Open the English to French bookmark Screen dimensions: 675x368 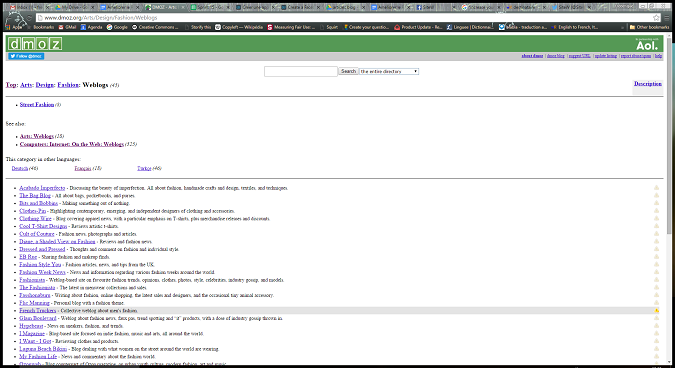pyautogui.click(x=575, y=27)
